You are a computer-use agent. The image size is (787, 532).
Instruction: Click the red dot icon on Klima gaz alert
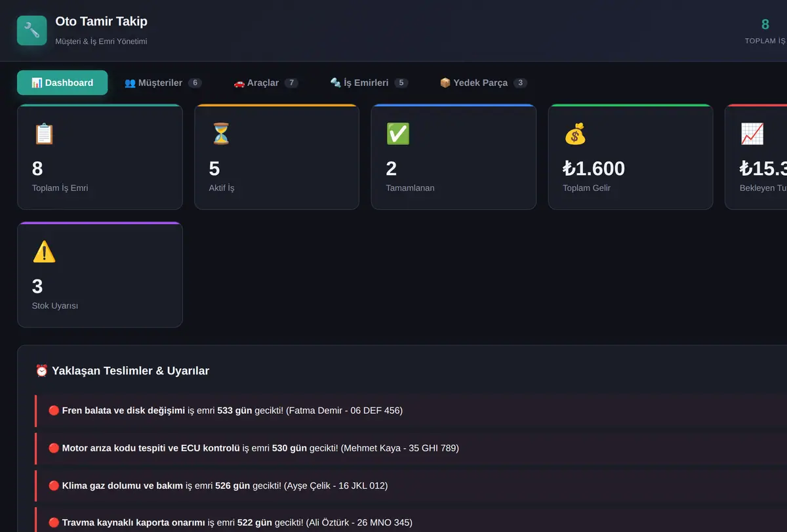point(54,485)
